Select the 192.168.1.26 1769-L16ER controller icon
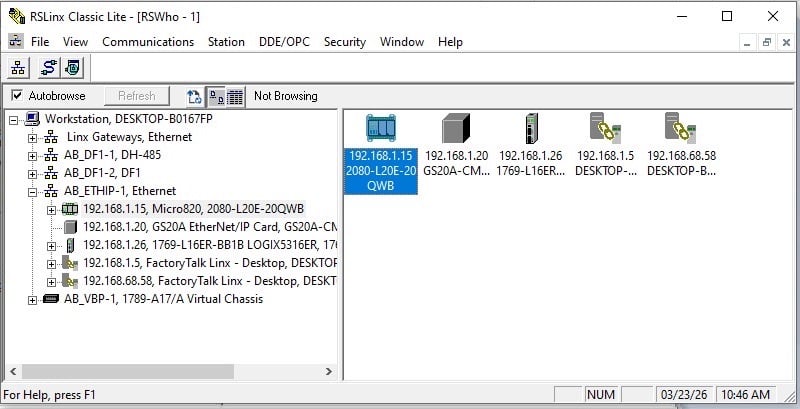800x409 pixels. click(x=532, y=129)
